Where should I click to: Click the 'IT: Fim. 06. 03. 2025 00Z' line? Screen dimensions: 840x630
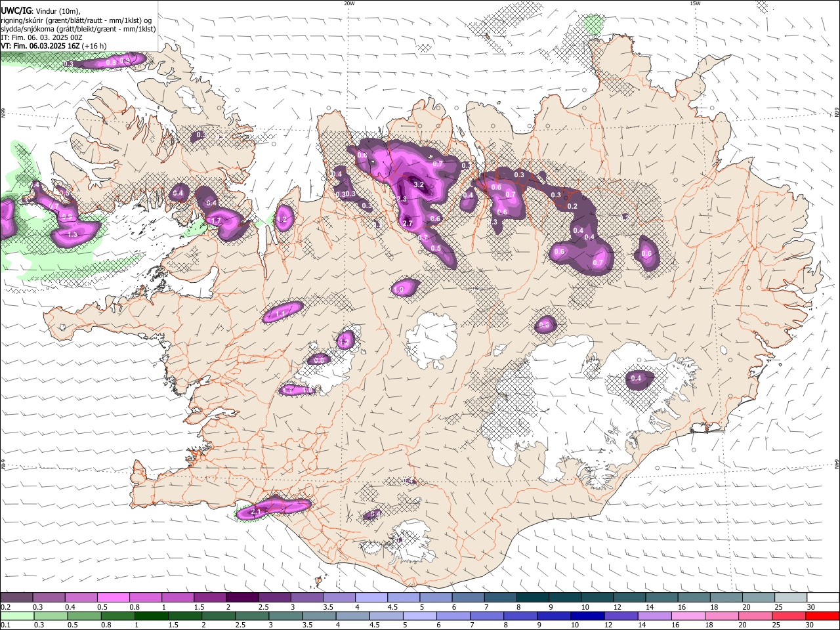click(42, 37)
